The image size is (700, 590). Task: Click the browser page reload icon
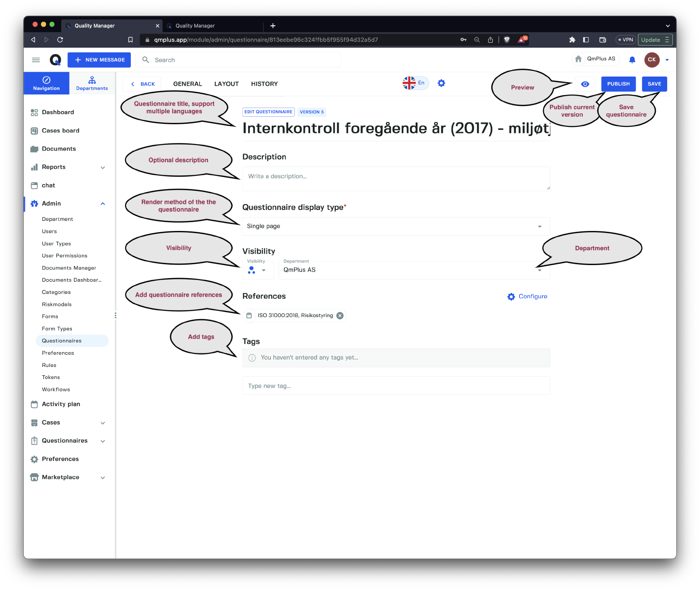(60, 40)
